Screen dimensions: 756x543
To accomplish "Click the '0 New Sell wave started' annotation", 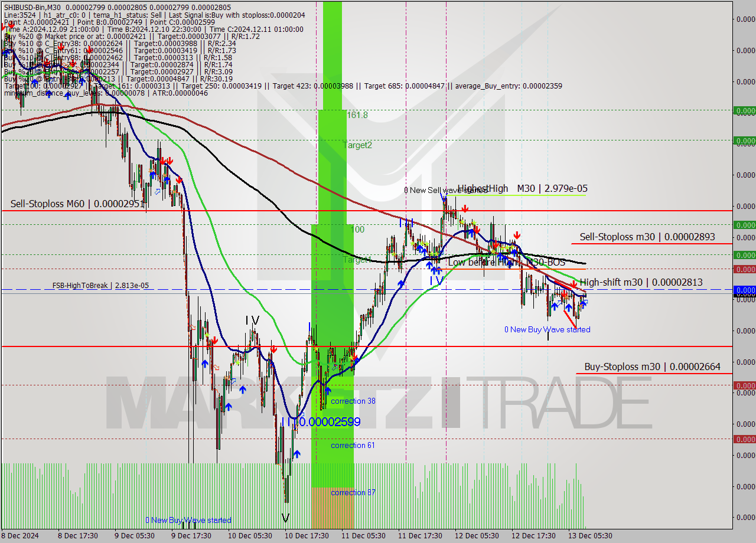I will [x=446, y=190].
